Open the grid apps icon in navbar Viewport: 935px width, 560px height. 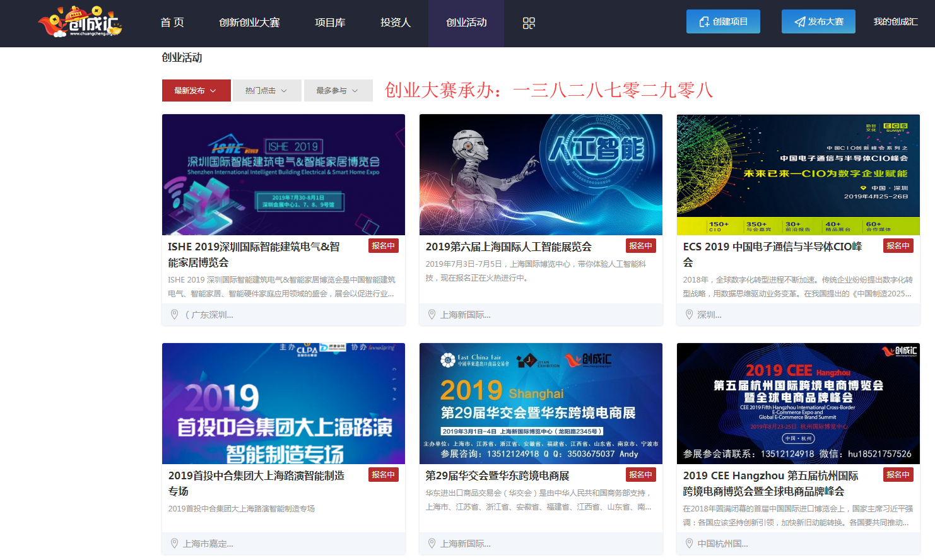pyautogui.click(x=529, y=23)
